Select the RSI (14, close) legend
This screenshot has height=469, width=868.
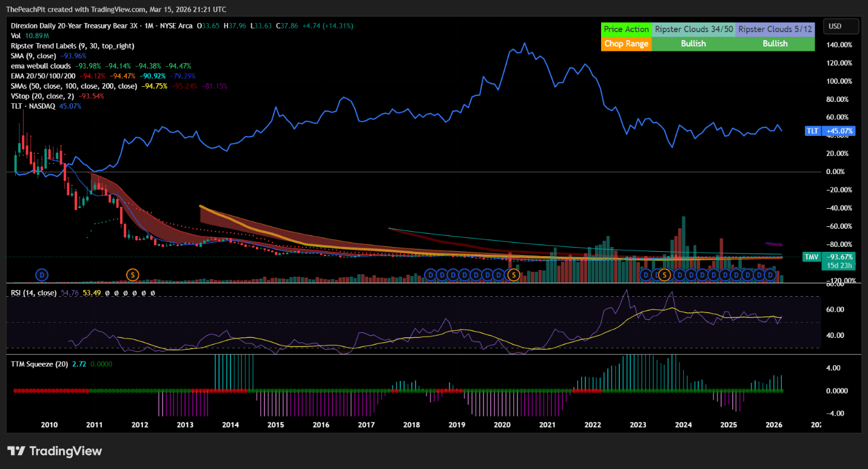pos(34,293)
